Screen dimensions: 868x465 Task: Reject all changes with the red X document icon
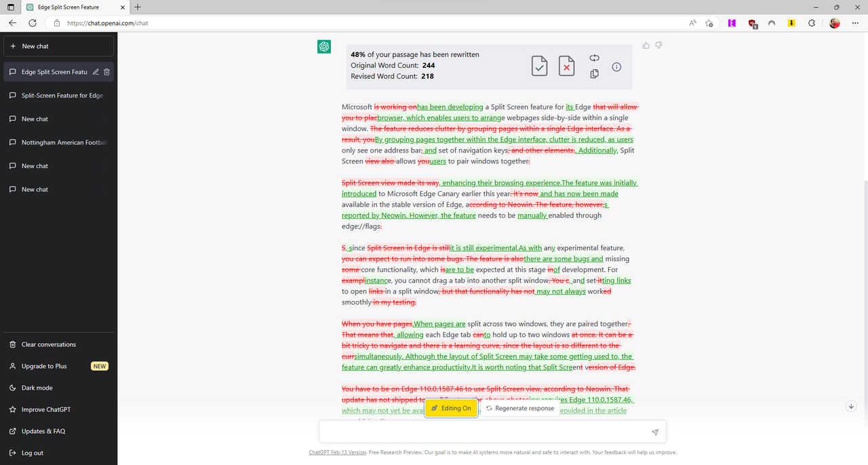pos(566,66)
